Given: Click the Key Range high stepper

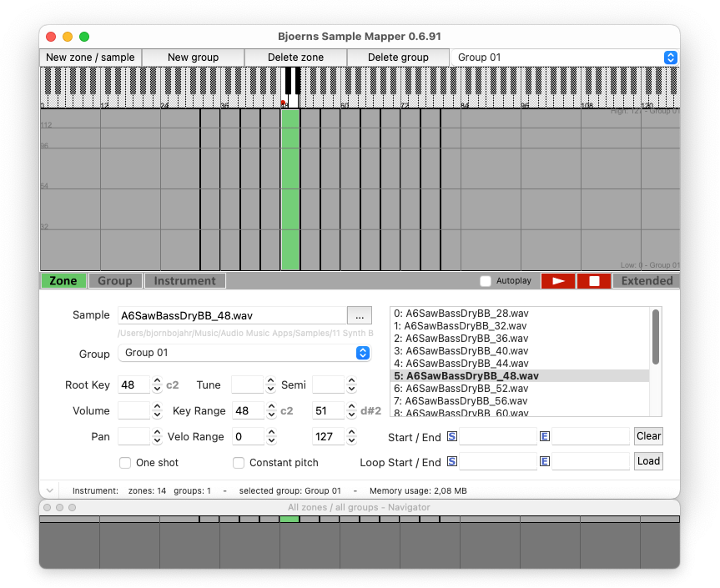Looking at the screenshot, I should (x=351, y=411).
